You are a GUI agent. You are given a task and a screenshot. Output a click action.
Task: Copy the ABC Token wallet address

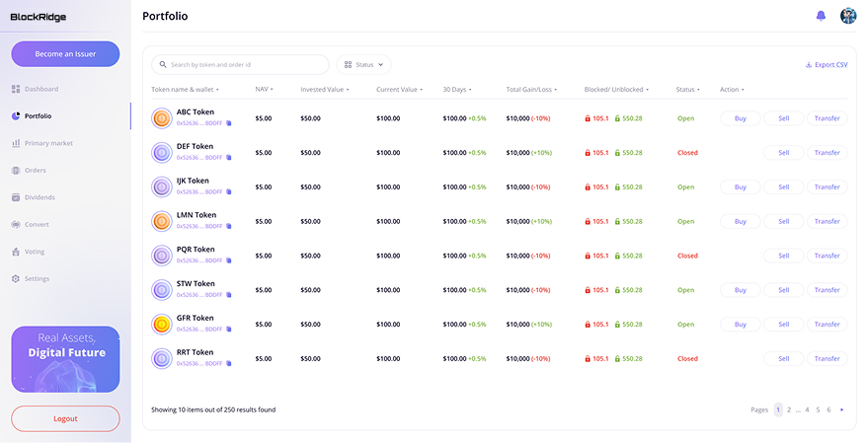pyautogui.click(x=228, y=123)
